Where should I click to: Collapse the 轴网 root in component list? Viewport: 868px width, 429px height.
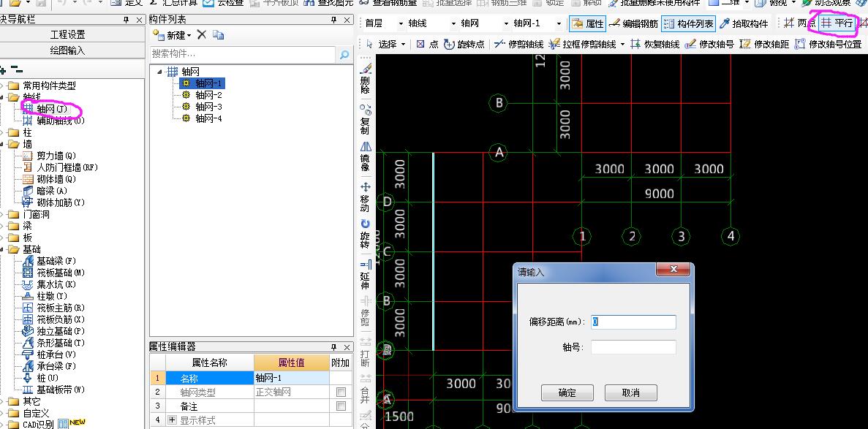tap(160, 72)
